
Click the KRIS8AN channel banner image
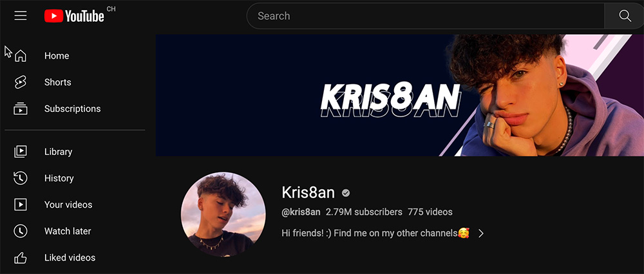[x=400, y=95]
